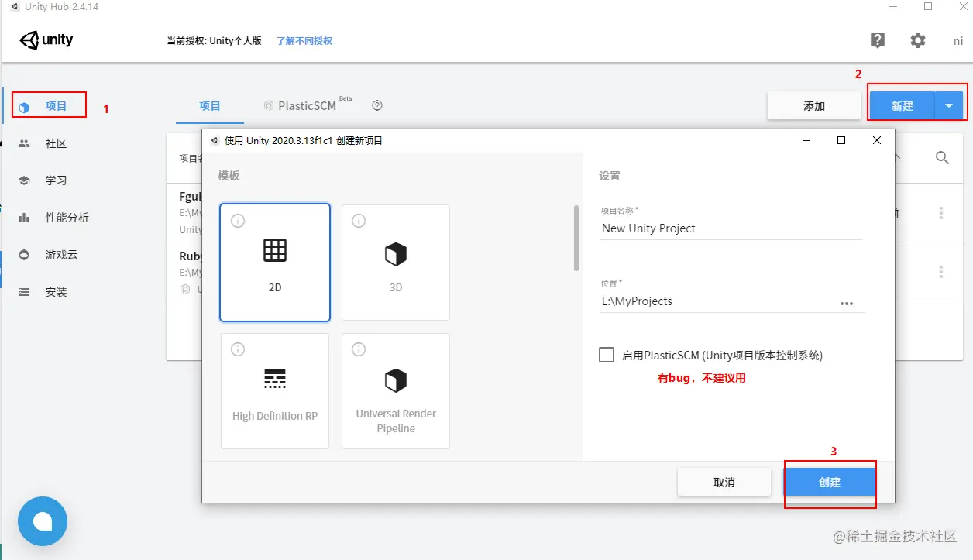
Task: Close the 创建新项目 dialog
Action: (877, 140)
